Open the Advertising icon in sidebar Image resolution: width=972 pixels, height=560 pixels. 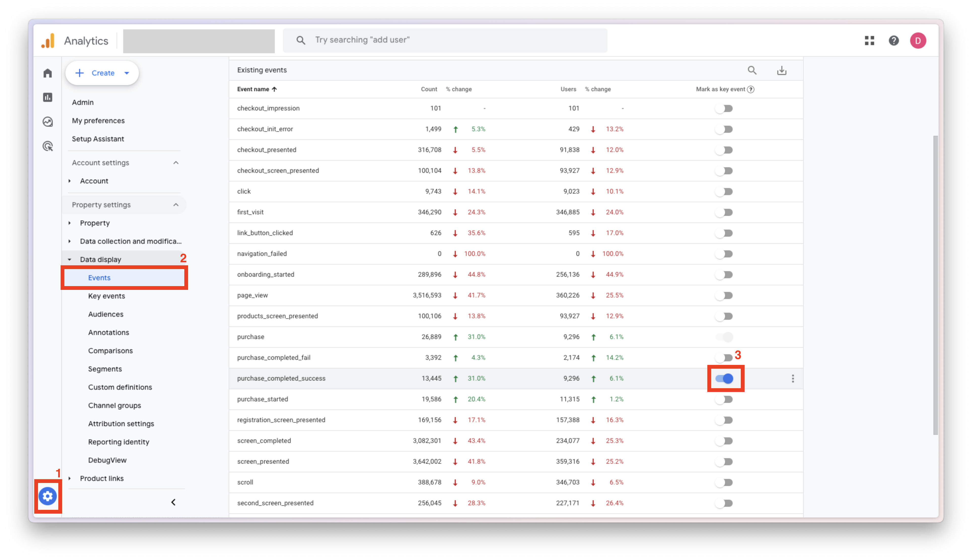tap(48, 146)
